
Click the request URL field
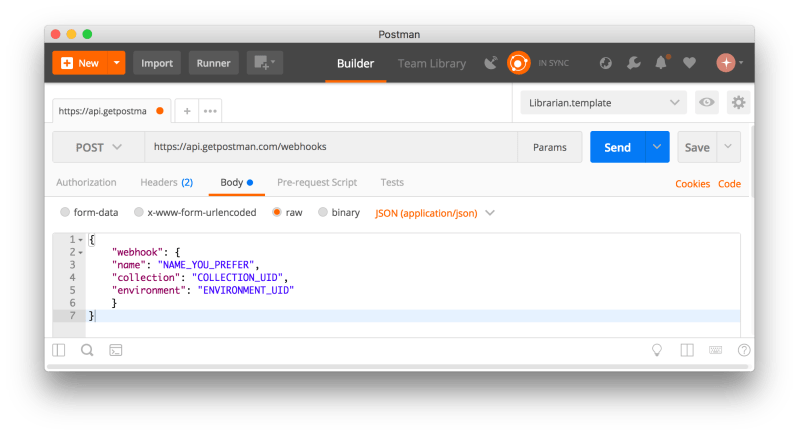click(x=331, y=147)
